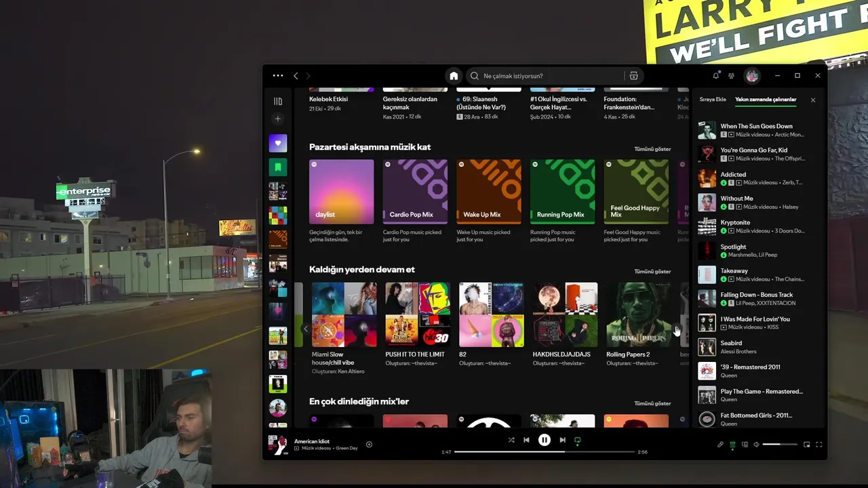
Task: Open the profile avatar menu
Action: coord(752,76)
